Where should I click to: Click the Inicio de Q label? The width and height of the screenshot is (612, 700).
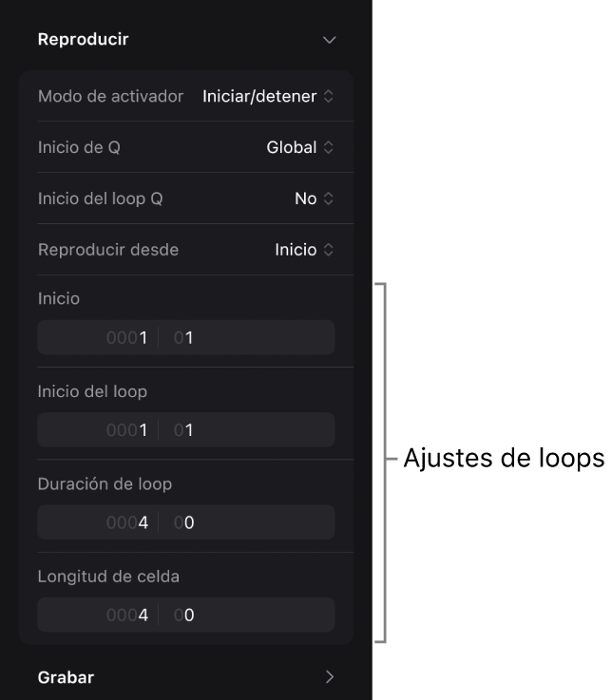79,147
